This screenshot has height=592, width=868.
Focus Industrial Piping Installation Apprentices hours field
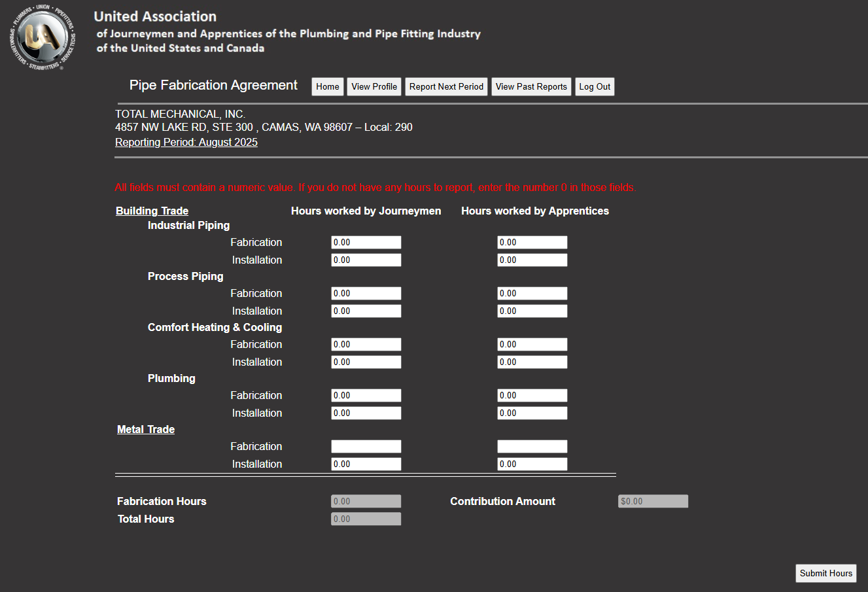pos(532,260)
